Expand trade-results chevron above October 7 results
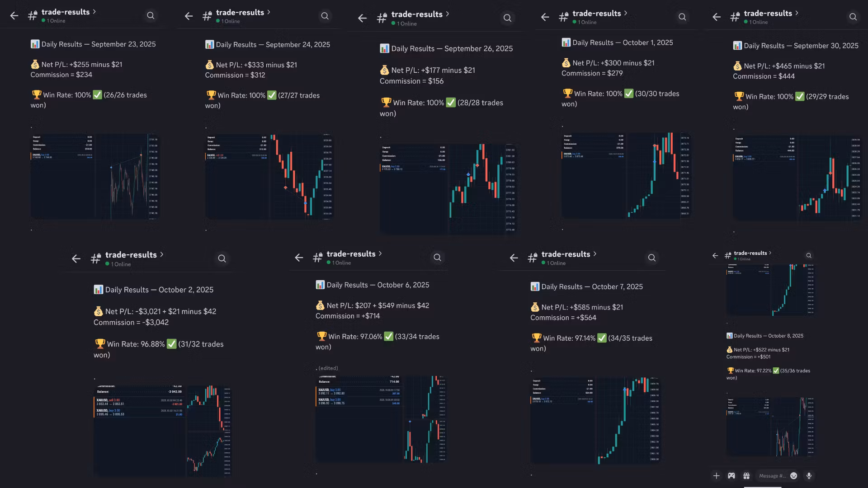This screenshot has height=488, width=868. (595, 254)
